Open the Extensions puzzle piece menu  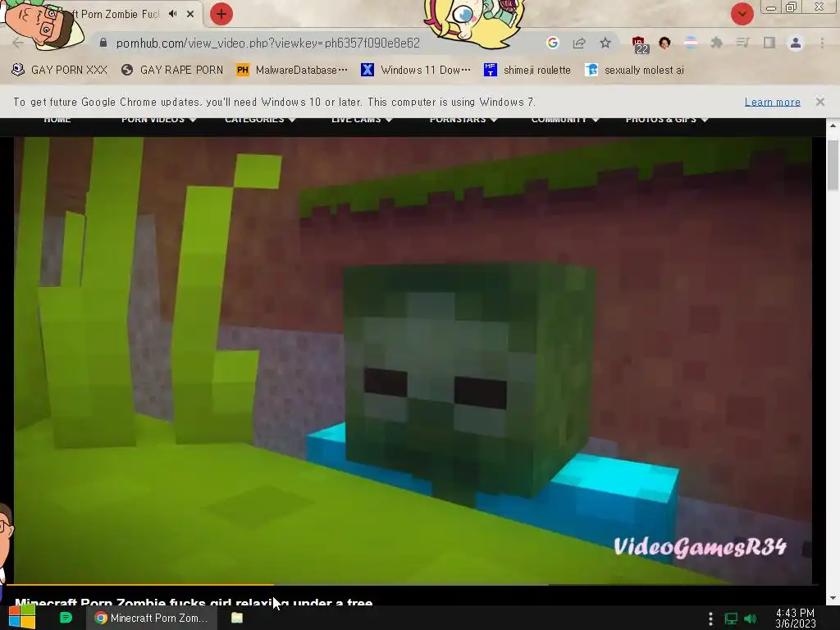click(717, 43)
